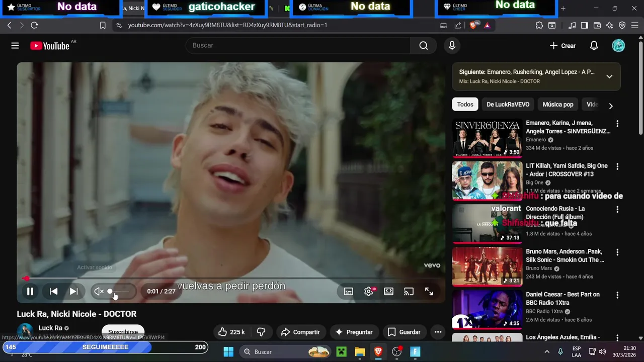Reload the page
This screenshot has height=362, width=644.
[34, 25]
